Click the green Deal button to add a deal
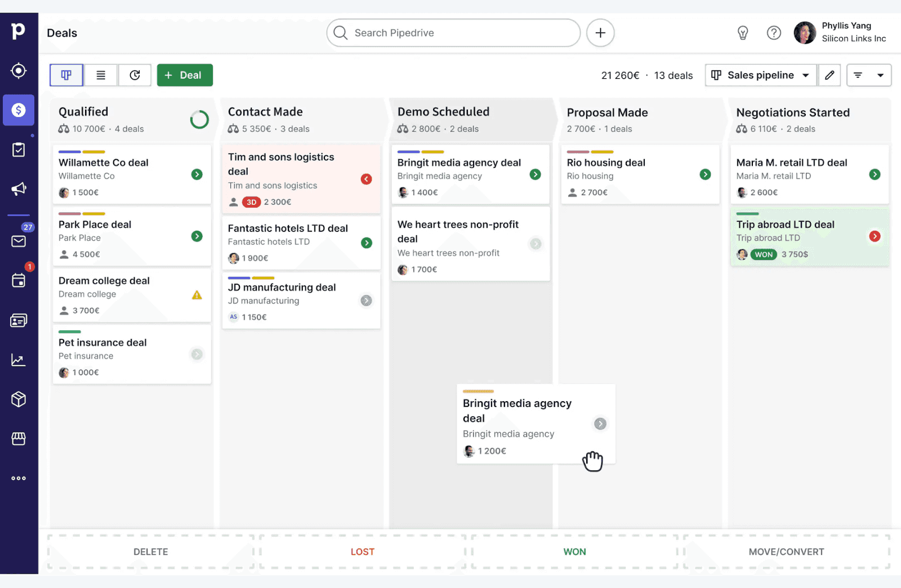 pos(185,75)
